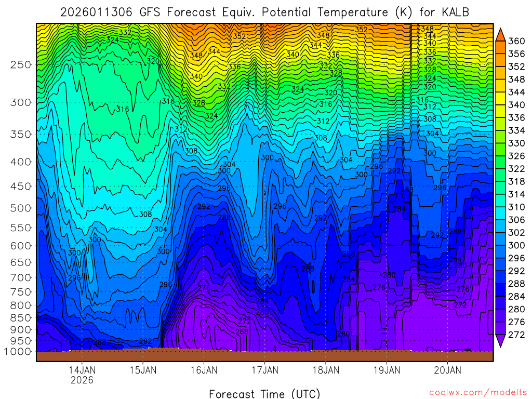Image resolution: width=532 pixels, height=399 pixels.
Task: Click the orange arrow atop the color legend
Action: 500,35
